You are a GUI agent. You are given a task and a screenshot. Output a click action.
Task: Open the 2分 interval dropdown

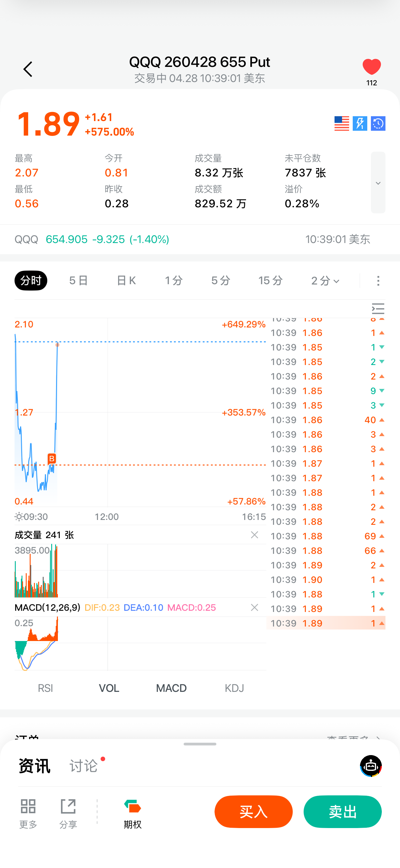(325, 280)
